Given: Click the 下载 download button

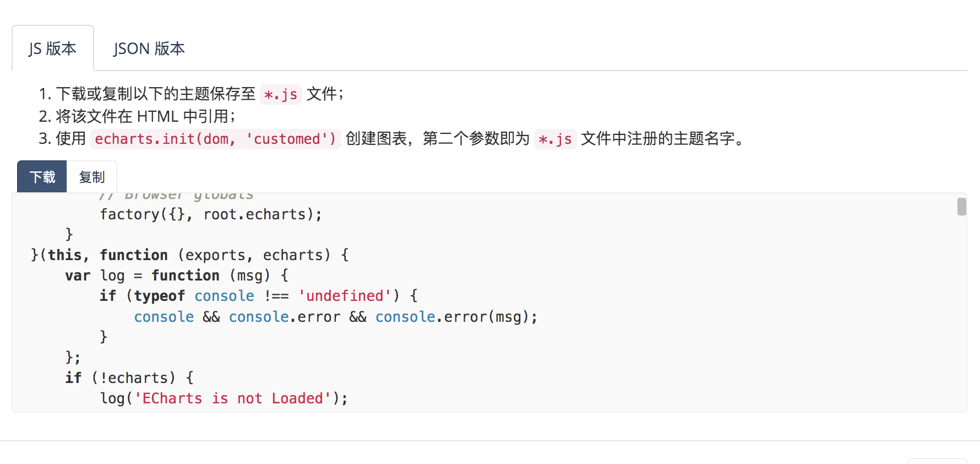Looking at the screenshot, I should pos(41,176).
